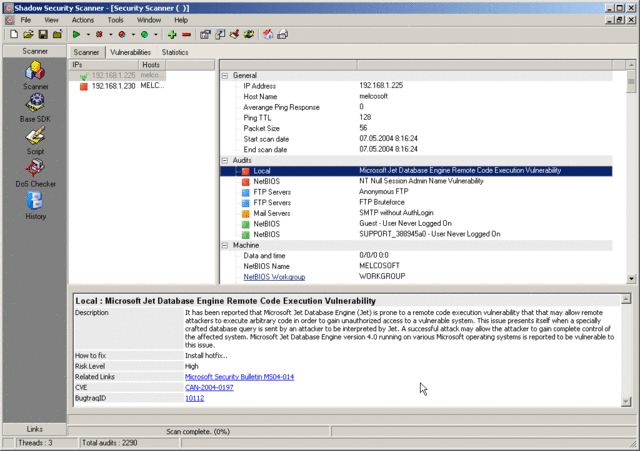Image resolution: width=640 pixels, height=451 pixels.
Task: Click the red checkmark book toolbar icon
Action: coord(234,35)
